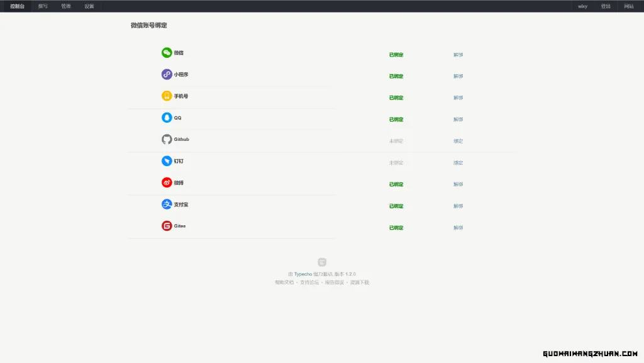Unbind (解绑) the 微博 account
Screen dimensions: 644x363
pyautogui.click(x=458, y=184)
